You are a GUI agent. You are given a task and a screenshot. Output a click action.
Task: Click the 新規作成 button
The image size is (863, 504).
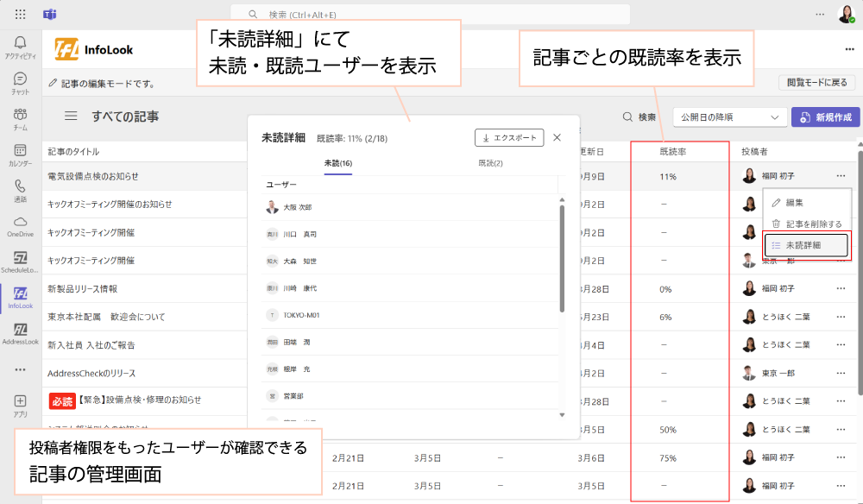(826, 117)
